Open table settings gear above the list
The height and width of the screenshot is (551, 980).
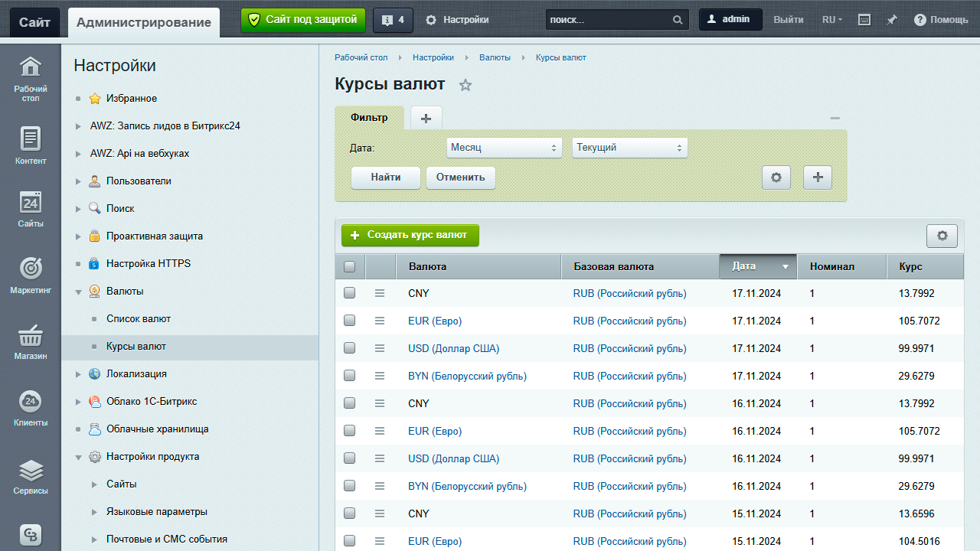pyautogui.click(x=942, y=236)
